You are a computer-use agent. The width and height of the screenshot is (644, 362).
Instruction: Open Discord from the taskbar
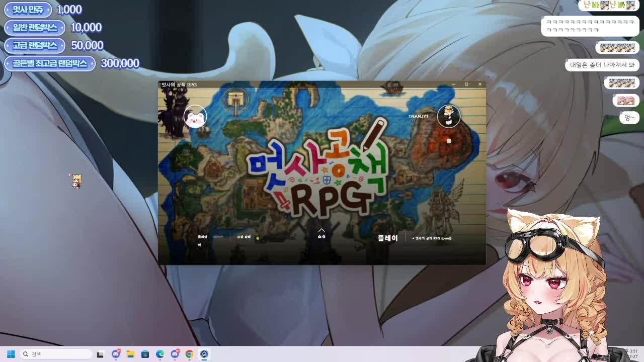pyautogui.click(x=116, y=354)
